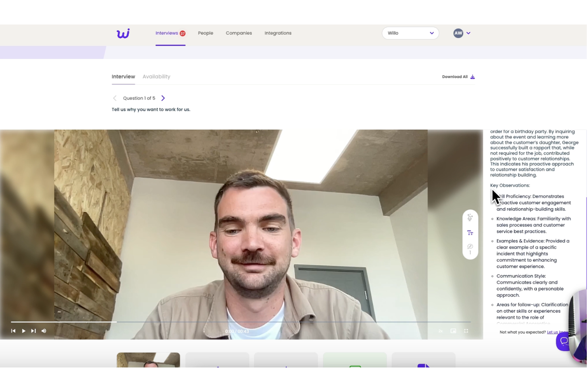Enter fullscreen video view
Viewport: 588px width, 392px height.
466,330
